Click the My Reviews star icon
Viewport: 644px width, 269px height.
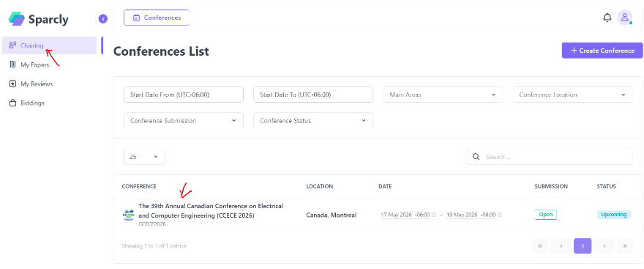tap(12, 84)
